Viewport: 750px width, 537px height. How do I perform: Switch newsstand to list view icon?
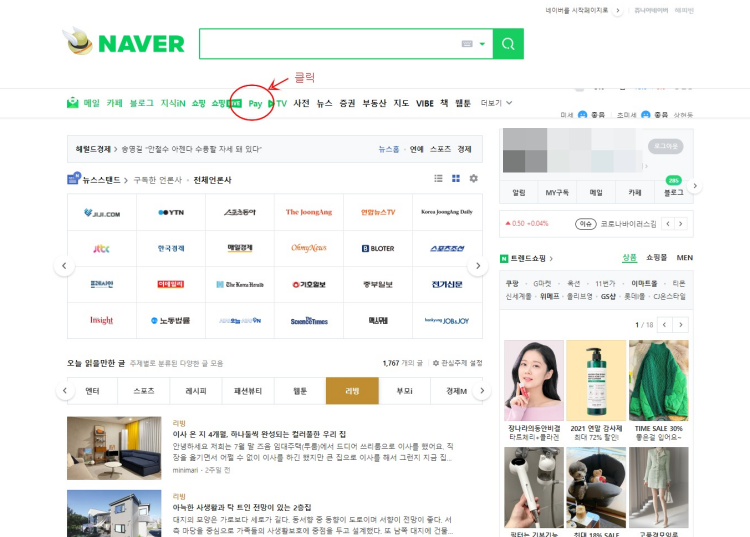(x=438, y=178)
